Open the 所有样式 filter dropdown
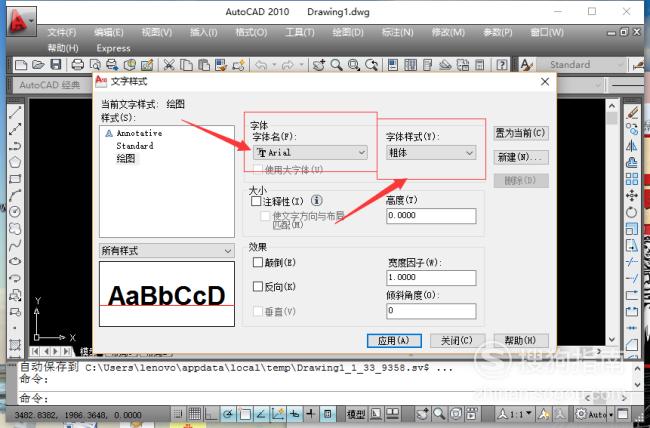The image size is (650, 428). pos(167,250)
